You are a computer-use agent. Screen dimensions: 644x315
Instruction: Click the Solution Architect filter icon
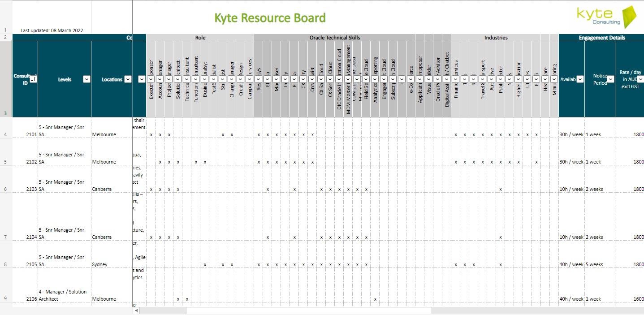pos(178,79)
